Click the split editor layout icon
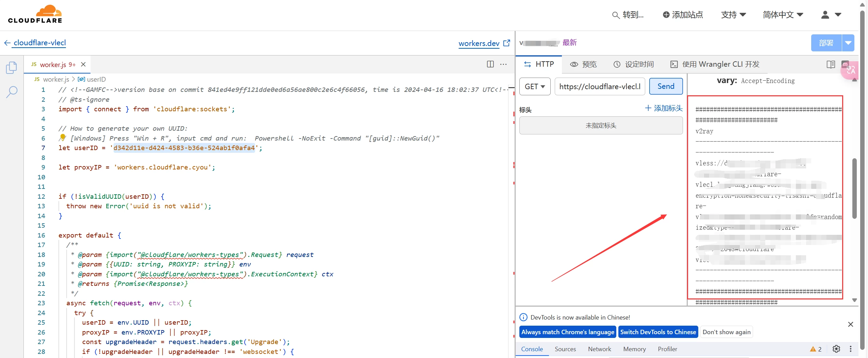The height and width of the screenshot is (358, 868). (490, 64)
